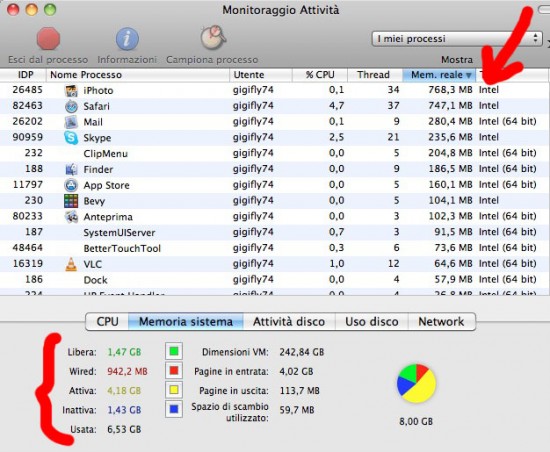Viewport: 550px width, 452px height.
Task: Click the blue Inattiva color swatch
Action: point(174,409)
